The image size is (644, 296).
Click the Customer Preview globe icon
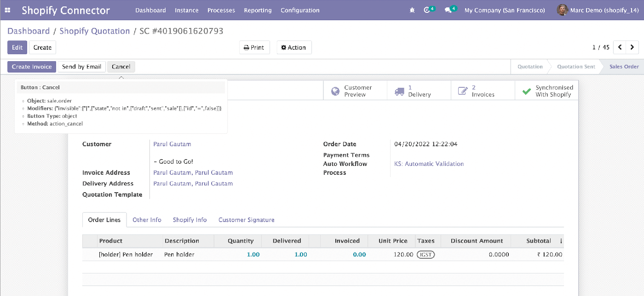pyautogui.click(x=336, y=91)
